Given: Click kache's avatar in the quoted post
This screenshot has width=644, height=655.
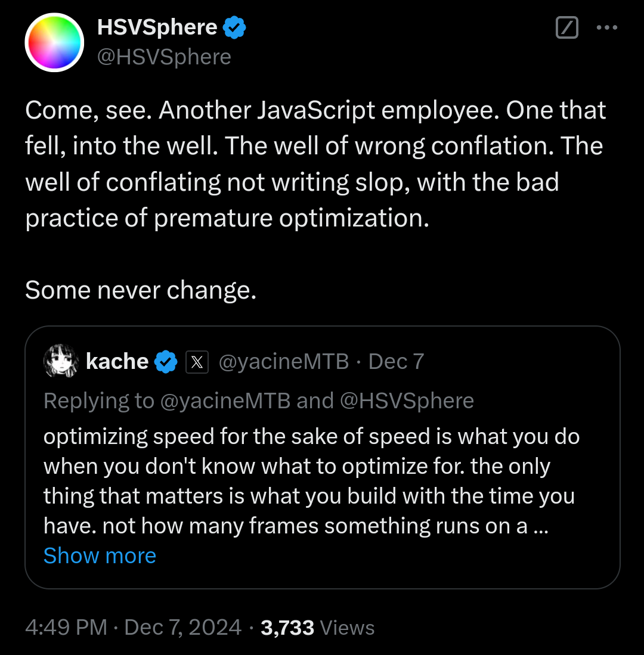Looking at the screenshot, I should click(x=61, y=361).
